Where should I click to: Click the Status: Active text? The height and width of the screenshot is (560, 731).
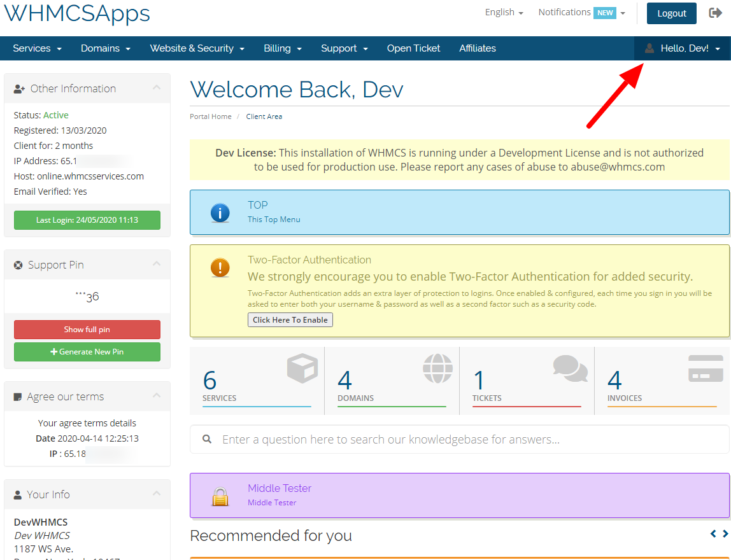(x=41, y=115)
